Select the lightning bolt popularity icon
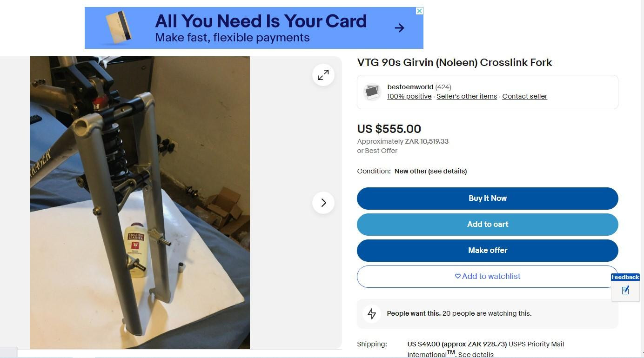The image size is (644, 358). click(x=372, y=314)
